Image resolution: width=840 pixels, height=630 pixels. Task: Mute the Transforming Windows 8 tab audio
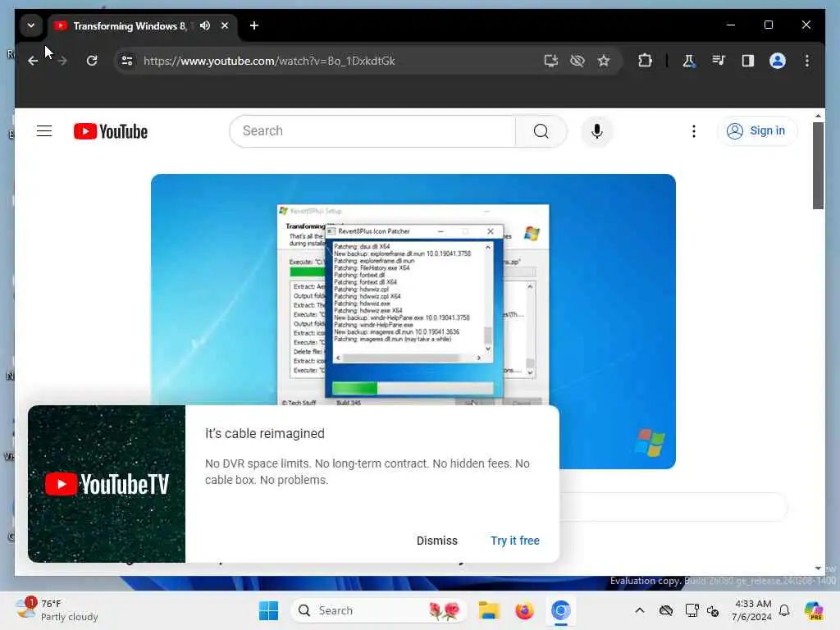[204, 25]
